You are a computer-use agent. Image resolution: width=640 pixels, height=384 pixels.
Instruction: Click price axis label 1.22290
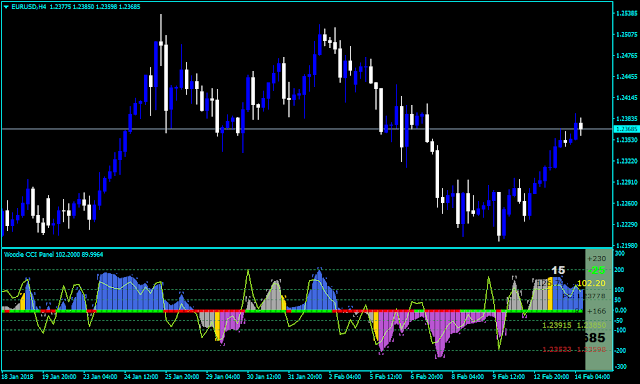[x=627, y=224]
